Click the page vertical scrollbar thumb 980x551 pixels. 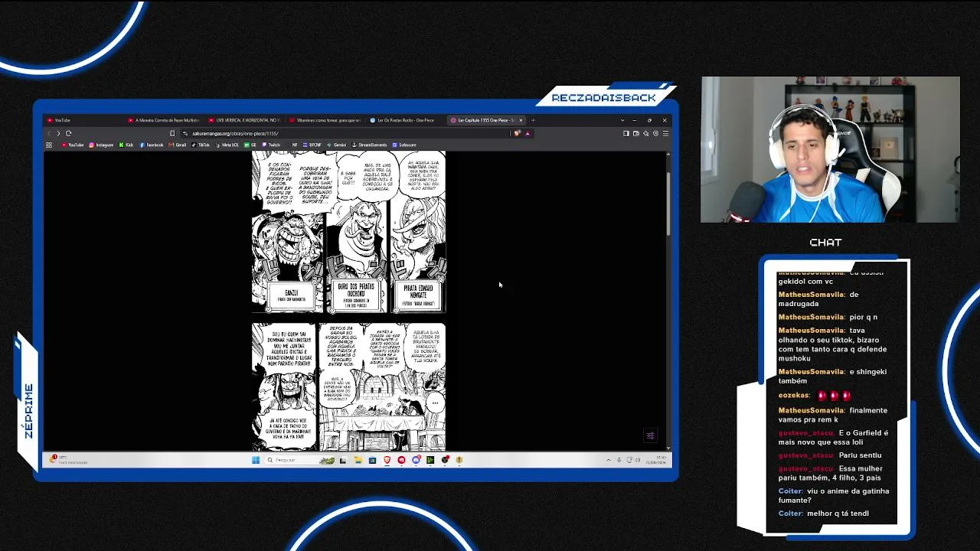coord(668,204)
